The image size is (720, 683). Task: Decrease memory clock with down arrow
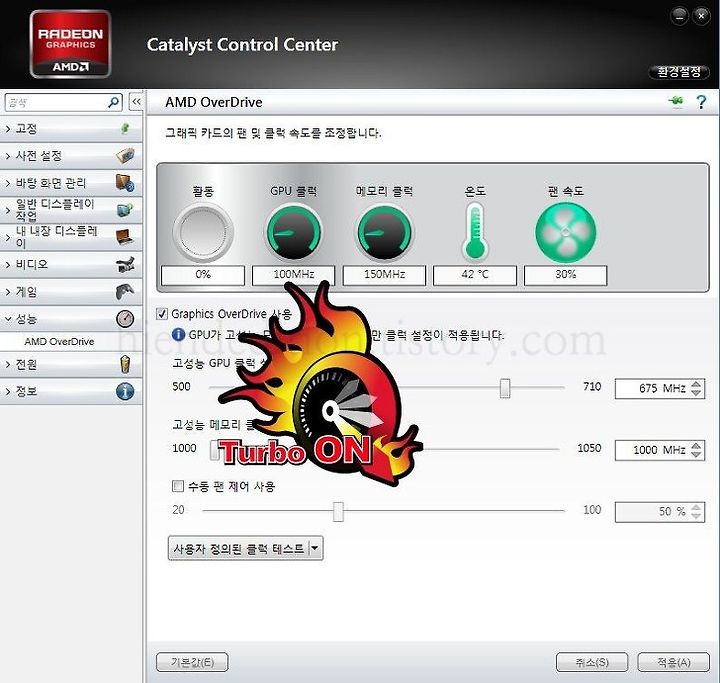(x=696, y=455)
